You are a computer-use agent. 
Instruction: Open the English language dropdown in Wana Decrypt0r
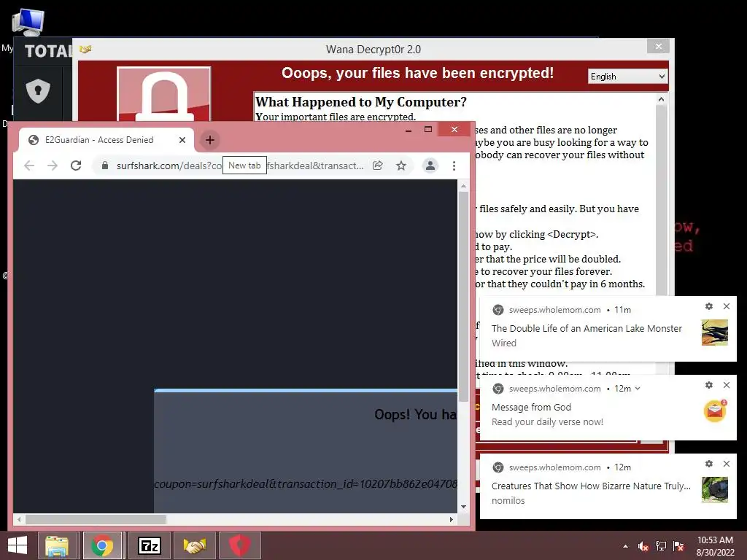click(627, 76)
